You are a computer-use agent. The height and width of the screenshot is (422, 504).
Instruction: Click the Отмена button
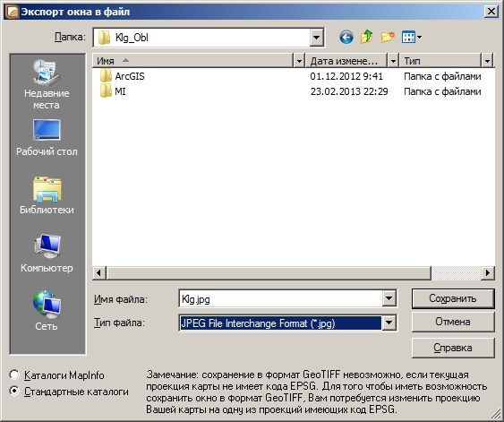(x=453, y=322)
